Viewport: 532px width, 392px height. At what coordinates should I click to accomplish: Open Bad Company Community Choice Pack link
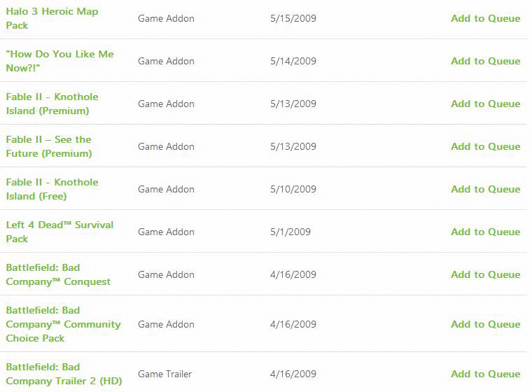63,324
